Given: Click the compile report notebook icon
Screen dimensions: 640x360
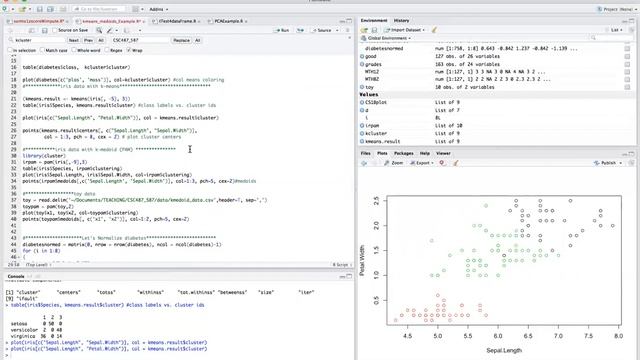Looking at the screenshot, I should click(127, 30).
